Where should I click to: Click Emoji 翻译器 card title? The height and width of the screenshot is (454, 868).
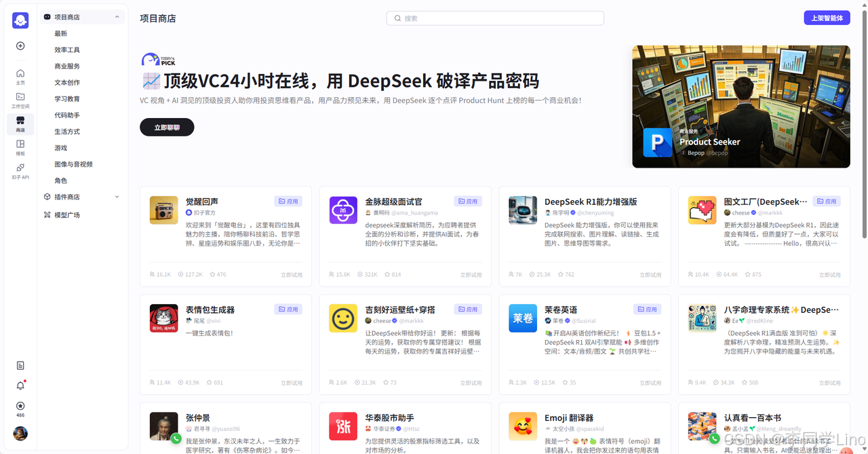coord(569,417)
